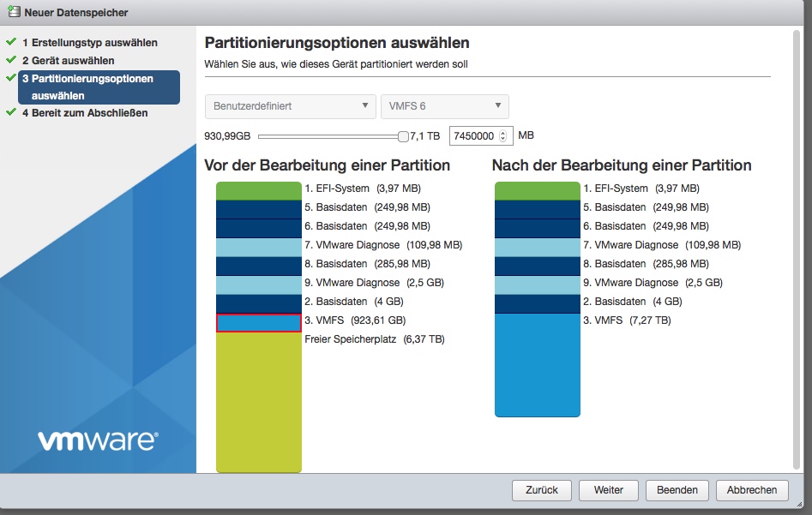Expand the VMFS 6 version dropdown

click(x=444, y=106)
